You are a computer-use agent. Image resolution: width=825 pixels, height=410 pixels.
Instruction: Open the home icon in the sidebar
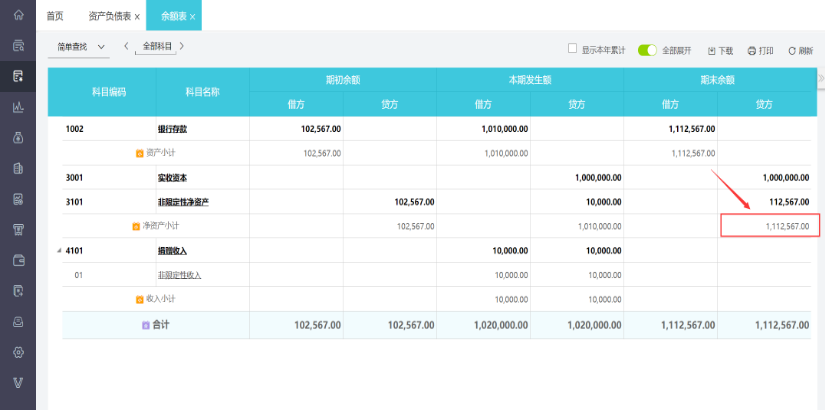pyautogui.click(x=18, y=15)
